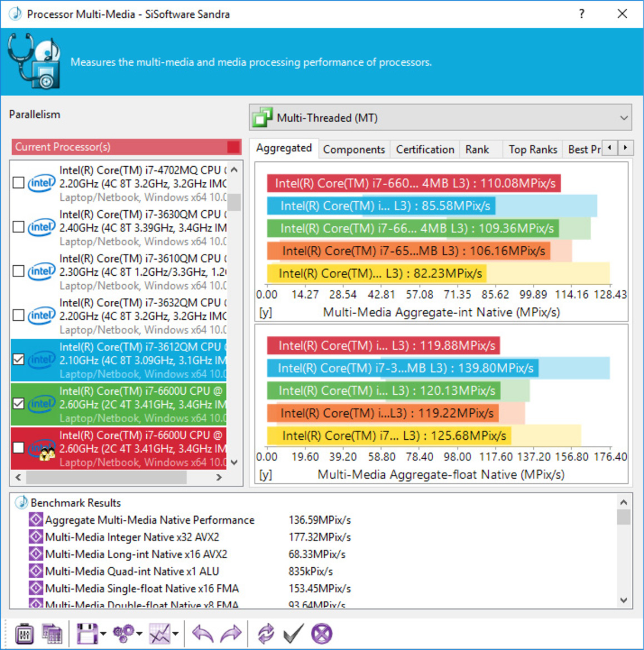
Task: Click the Intel logo for i7-3632QM
Action: click(42, 315)
